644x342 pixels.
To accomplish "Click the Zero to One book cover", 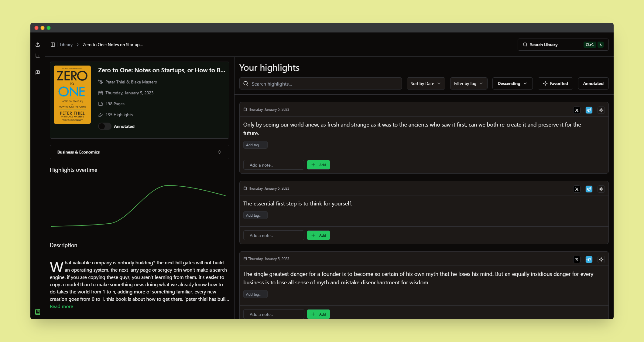I will click(x=72, y=95).
